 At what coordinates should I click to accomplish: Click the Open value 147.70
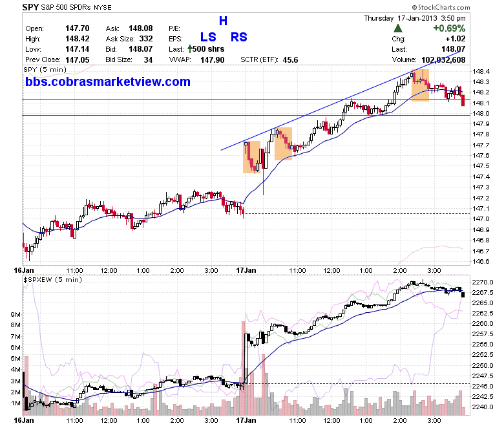[x=77, y=28]
